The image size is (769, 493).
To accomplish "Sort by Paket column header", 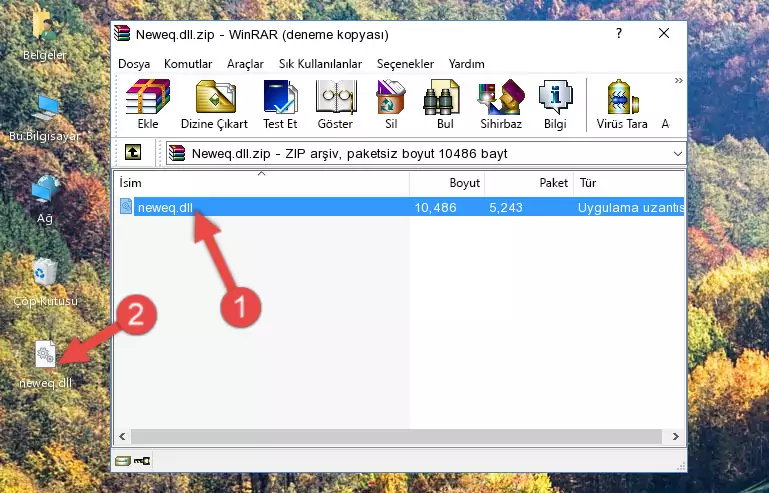I will click(x=529, y=183).
